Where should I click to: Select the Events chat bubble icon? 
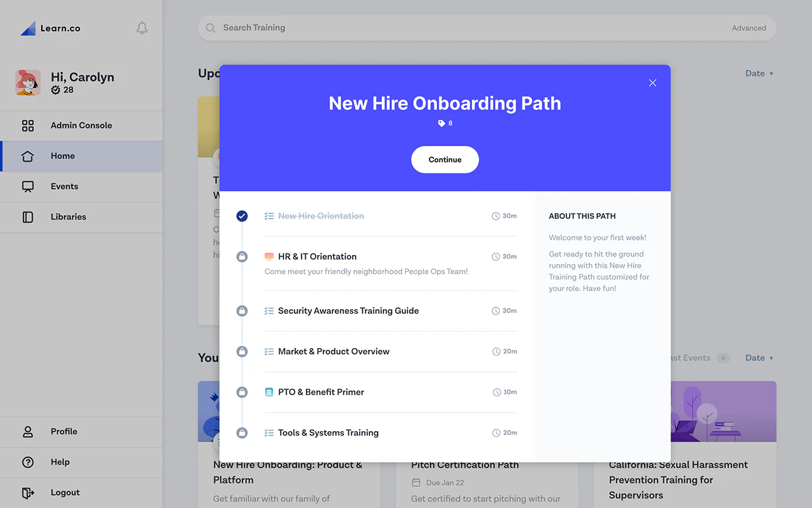click(28, 186)
